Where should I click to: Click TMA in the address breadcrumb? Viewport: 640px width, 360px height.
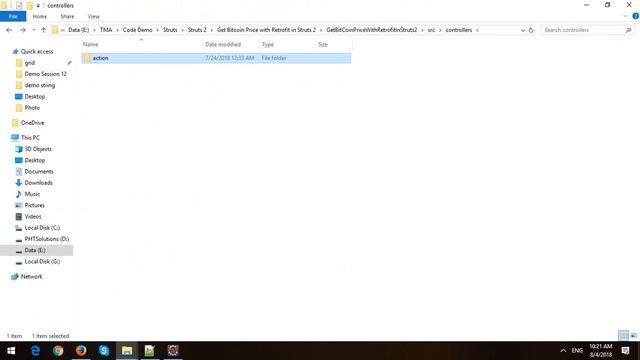pyautogui.click(x=106, y=30)
